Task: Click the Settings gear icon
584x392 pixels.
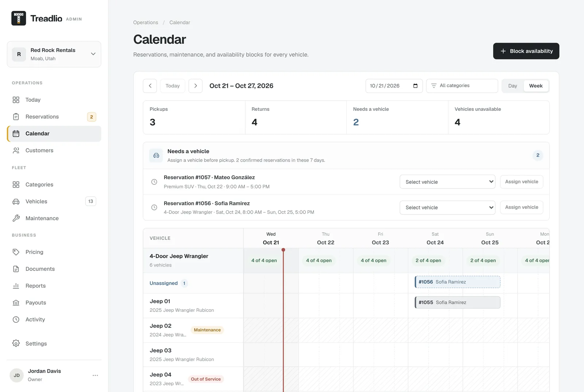Action: point(16,344)
